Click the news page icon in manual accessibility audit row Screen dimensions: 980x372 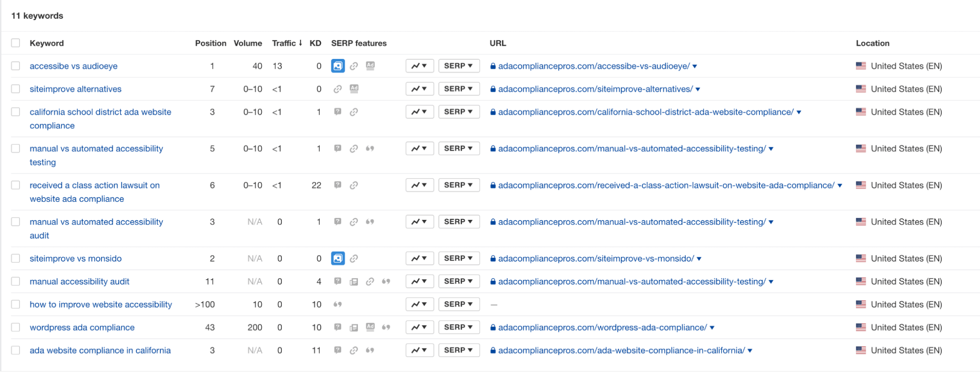click(x=354, y=282)
